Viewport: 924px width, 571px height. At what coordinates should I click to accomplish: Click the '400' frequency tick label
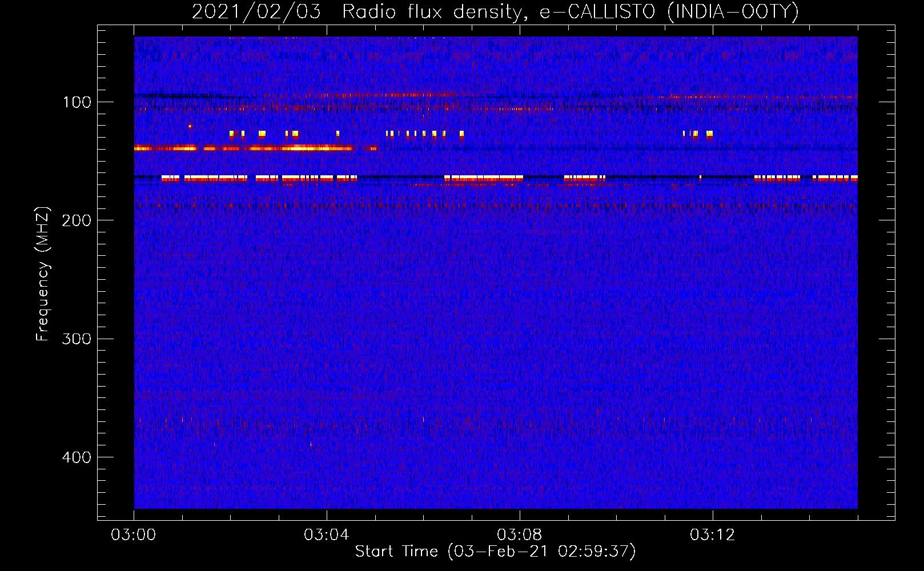[77, 457]
